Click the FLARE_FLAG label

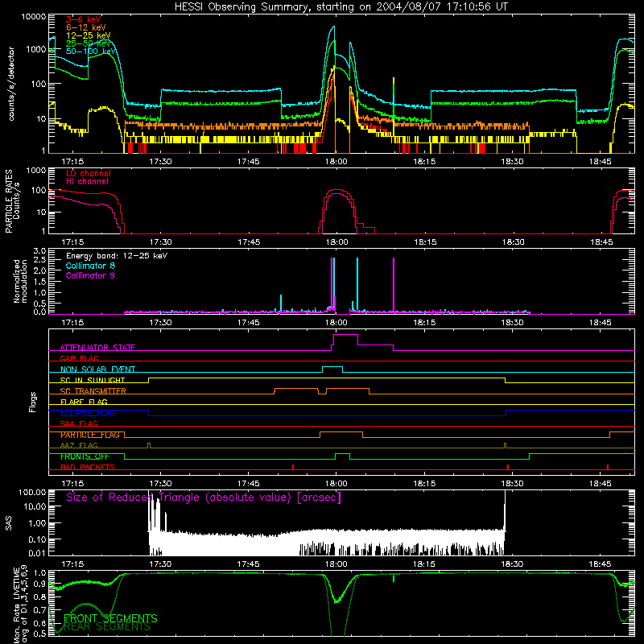[x=84, y=402]
